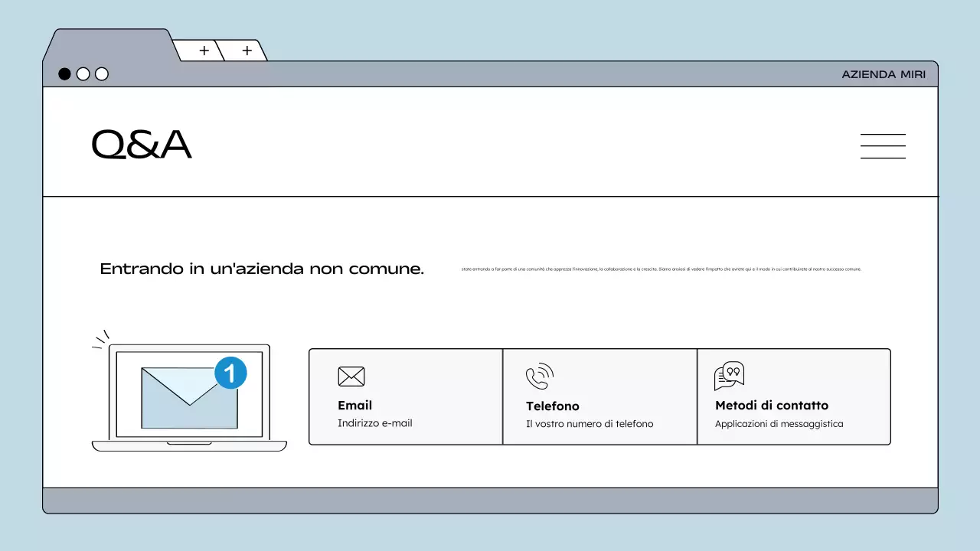Expand the Email contact card
Image resolution: width=980 pixels, height=551 pixels.
tap(405, 396)
